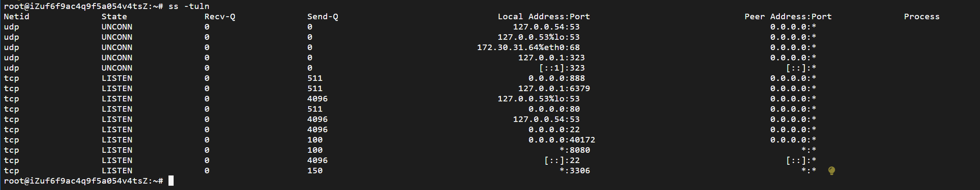The width and height of the screenshot is (980, 190).
Task: Click the Recv-Q column header
Action: 219,17
